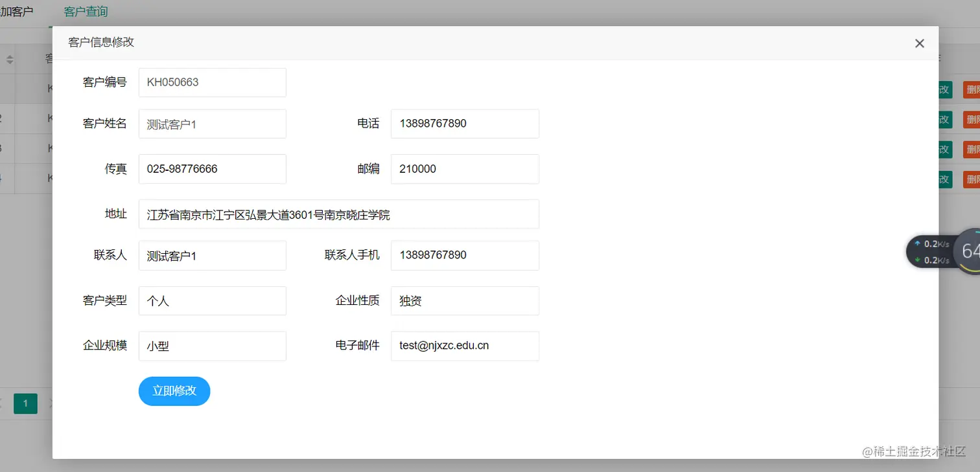Click page 1 in the background pagination
Screen dimensions: 980x472
pos(25,403)
